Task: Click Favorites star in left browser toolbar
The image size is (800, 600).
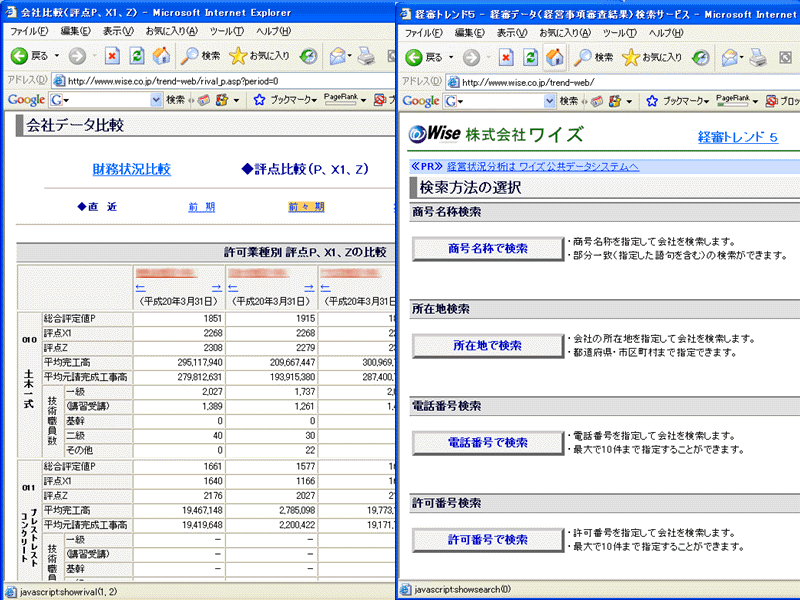Action: pos(238,56)
